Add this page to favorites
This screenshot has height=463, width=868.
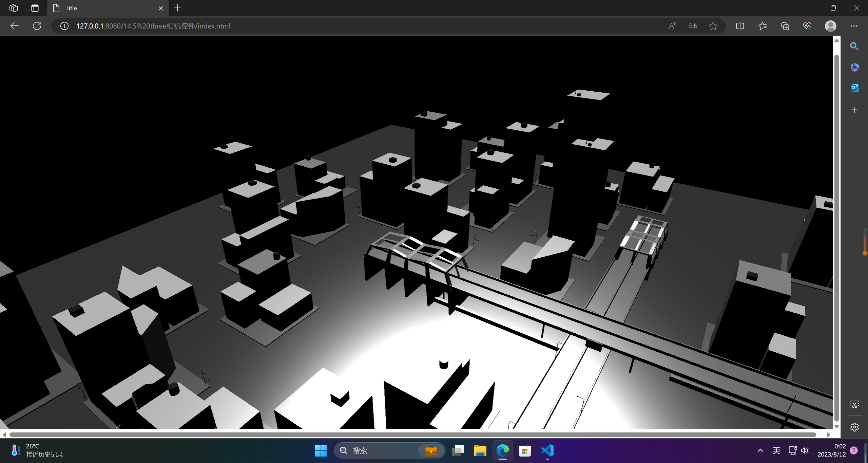click(x=713, y=26)
